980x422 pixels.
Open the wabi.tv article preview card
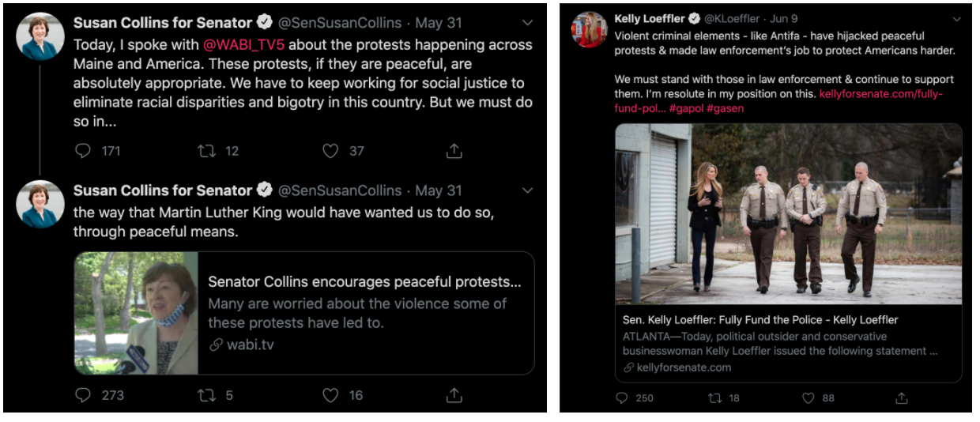click(x=304, y=313)
